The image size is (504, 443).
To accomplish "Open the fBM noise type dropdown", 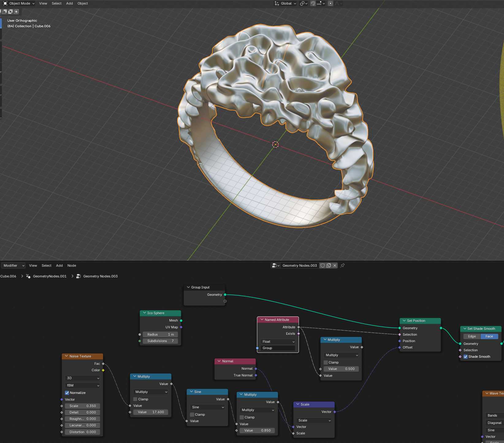I will coord(82,385).
